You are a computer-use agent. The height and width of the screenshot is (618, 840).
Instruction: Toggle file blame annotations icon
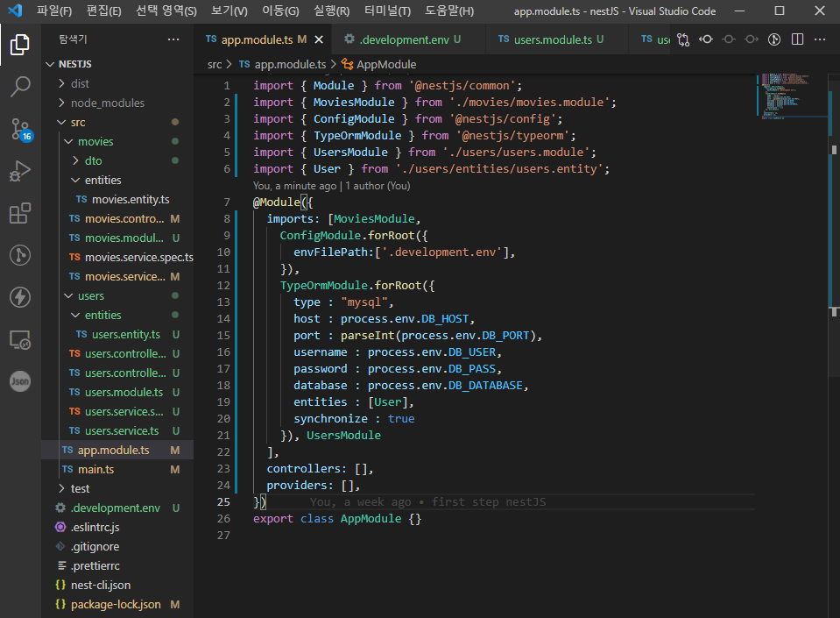tap(774, 39)
